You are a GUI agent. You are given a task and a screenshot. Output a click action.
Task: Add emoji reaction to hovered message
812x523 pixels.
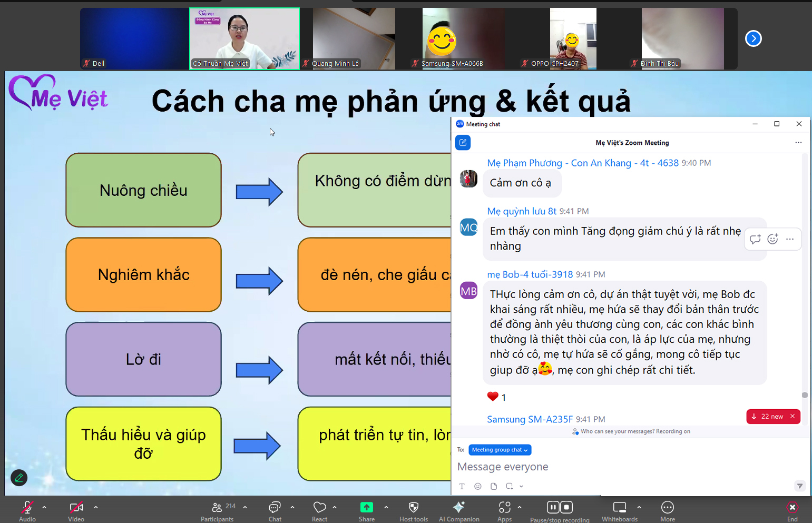point(772,239)
